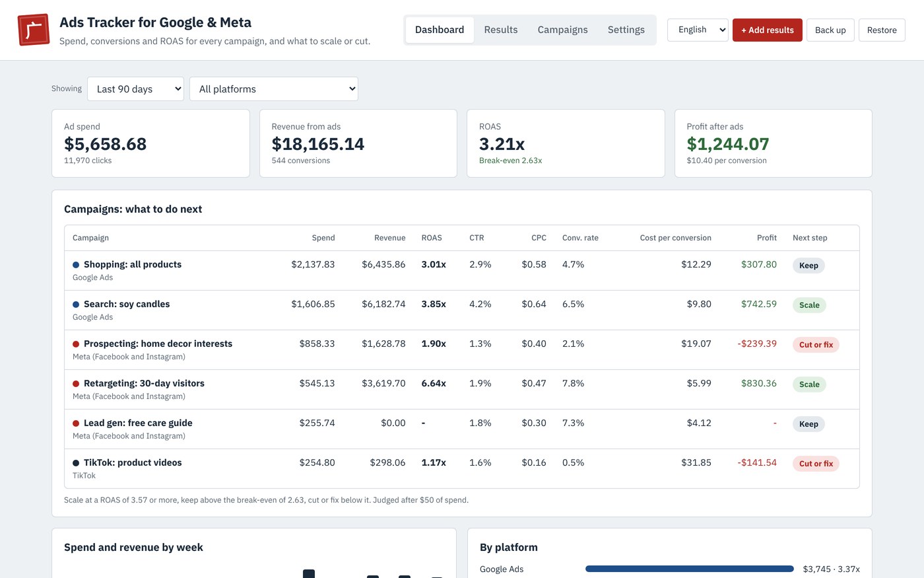Open the Last 90 days period dropdown

point(135,89)
